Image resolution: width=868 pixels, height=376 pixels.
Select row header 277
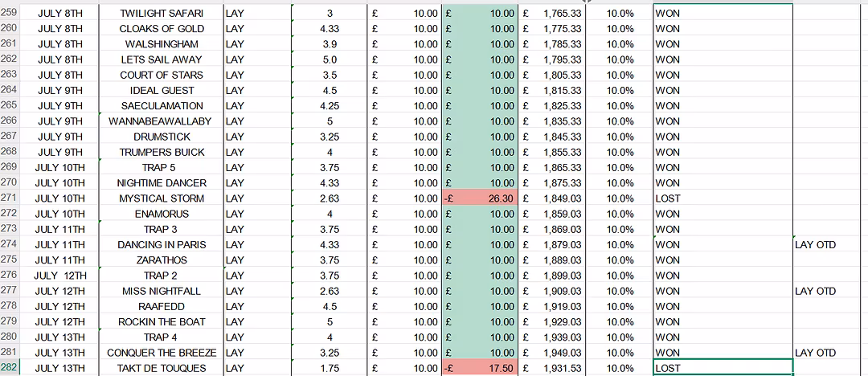pos(10,291)
